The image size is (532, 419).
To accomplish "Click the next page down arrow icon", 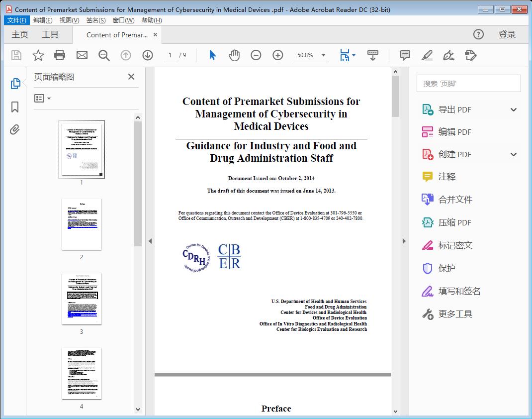I will coord(148,55).
